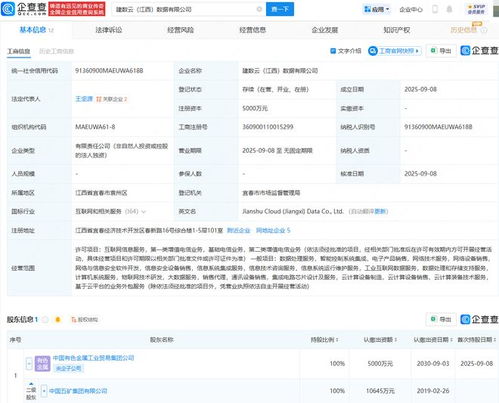
Task: Select the 历史工商信息 sub-tab
Action: [x=56, y=51]
